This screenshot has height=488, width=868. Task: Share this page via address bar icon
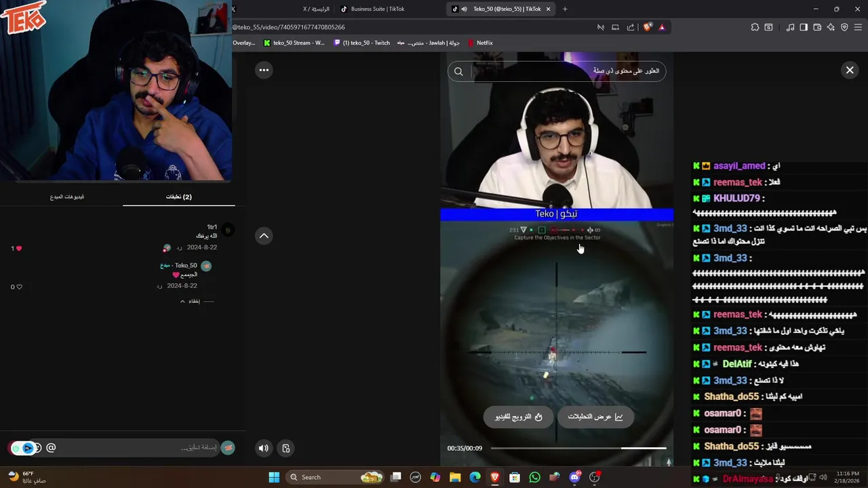(x=631, y=27)
